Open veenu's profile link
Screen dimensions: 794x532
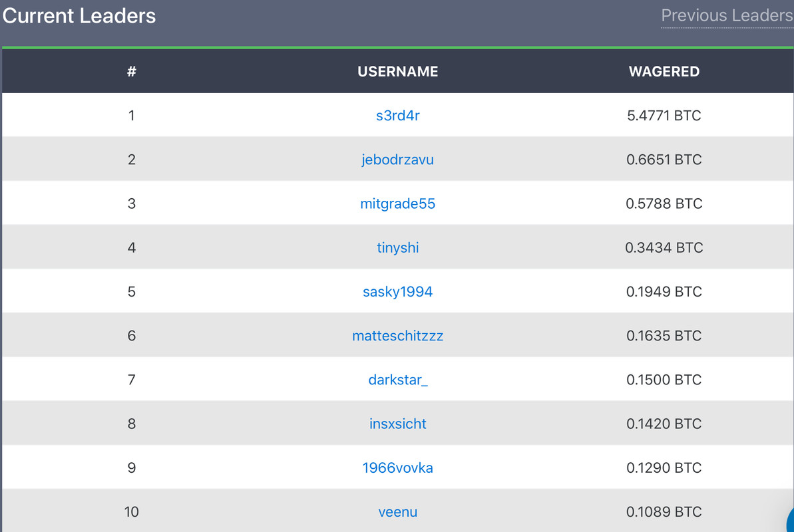398,512
